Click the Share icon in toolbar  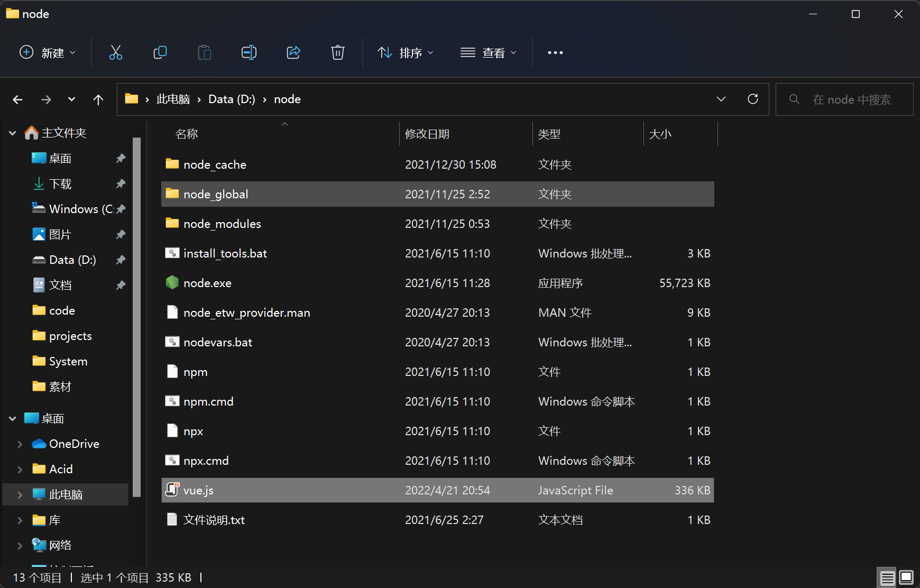point(293,52)
